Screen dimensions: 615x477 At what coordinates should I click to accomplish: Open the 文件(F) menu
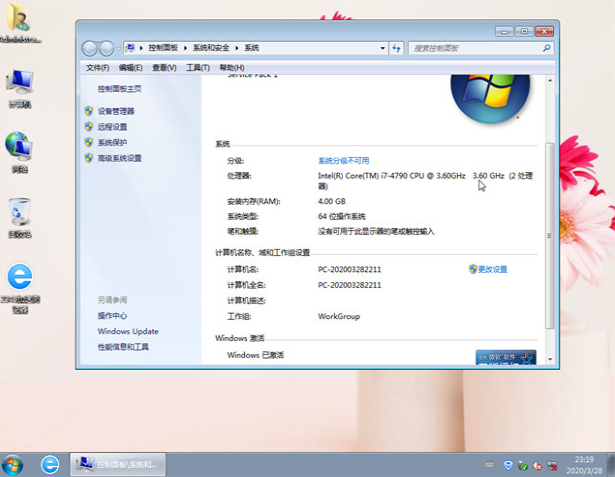pyautogui.click(x=98, y=68)
